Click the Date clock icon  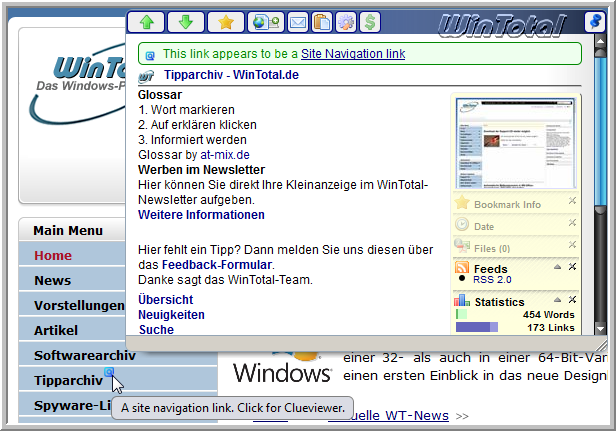462,224
